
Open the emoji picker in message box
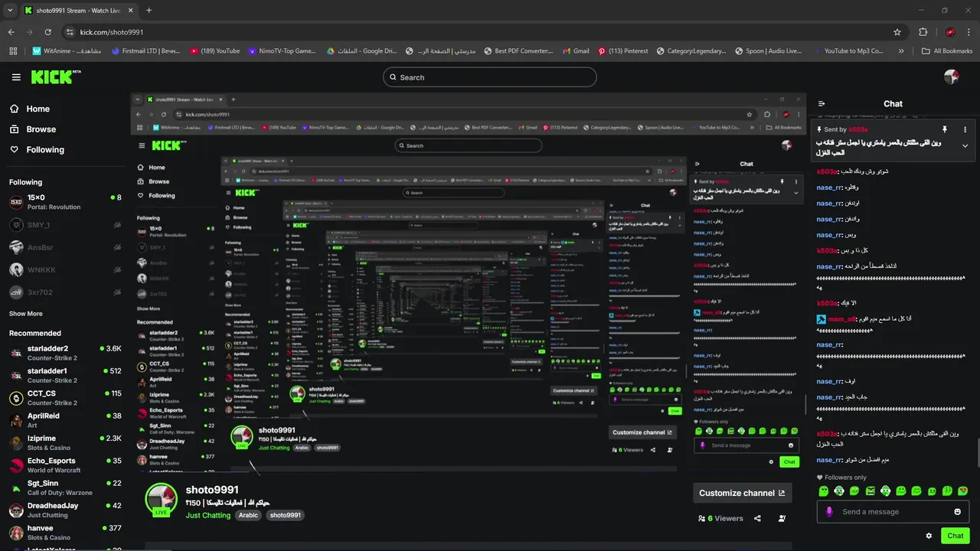957,512
